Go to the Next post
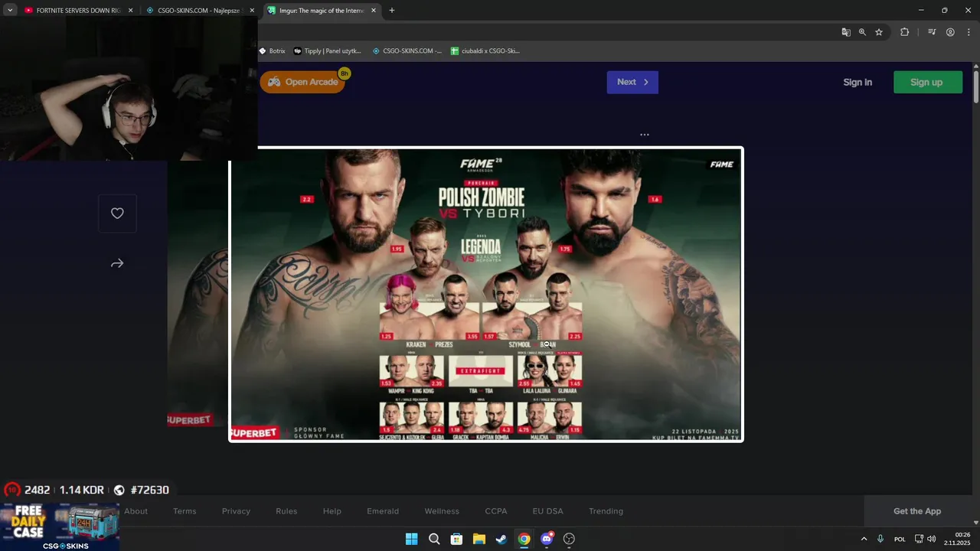980x551 pixels. point(632,82)
